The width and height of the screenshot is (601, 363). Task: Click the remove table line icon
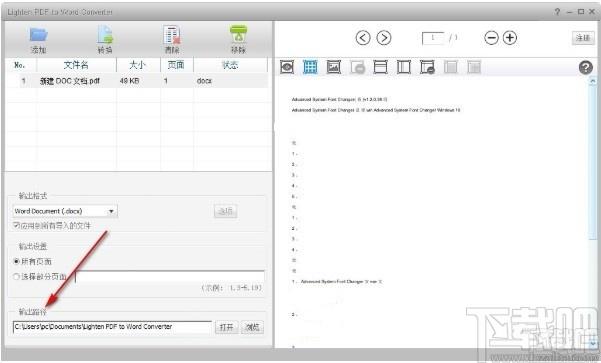[x=427, y=67]
